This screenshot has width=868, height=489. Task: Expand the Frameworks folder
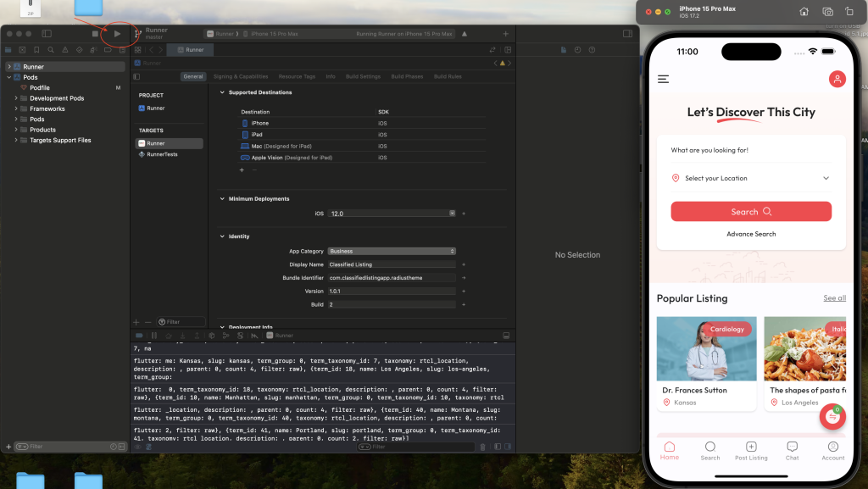[16, 109]
